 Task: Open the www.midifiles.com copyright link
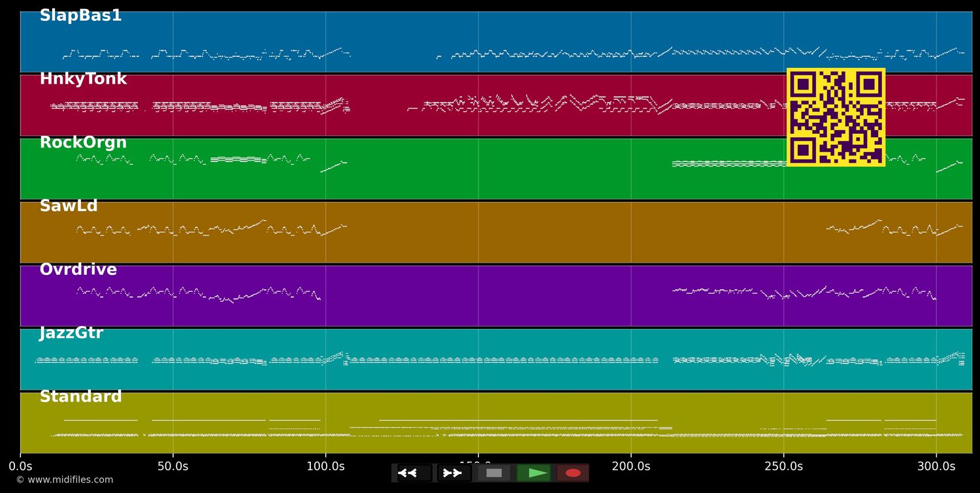[64, 480]
